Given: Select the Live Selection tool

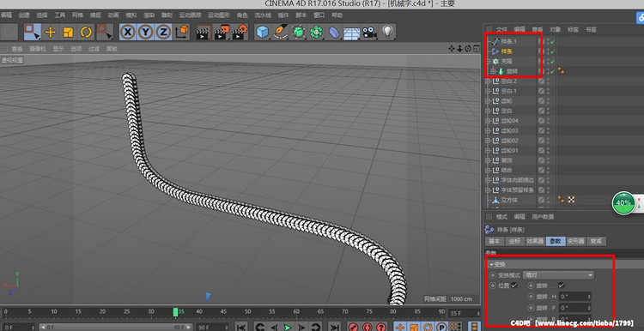Looking at the screenshot, I should click(32, 32).
